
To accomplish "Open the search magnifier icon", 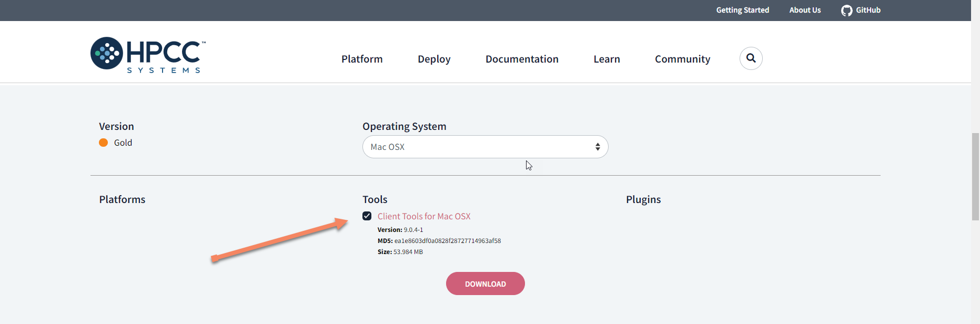I will coord(751,58).
